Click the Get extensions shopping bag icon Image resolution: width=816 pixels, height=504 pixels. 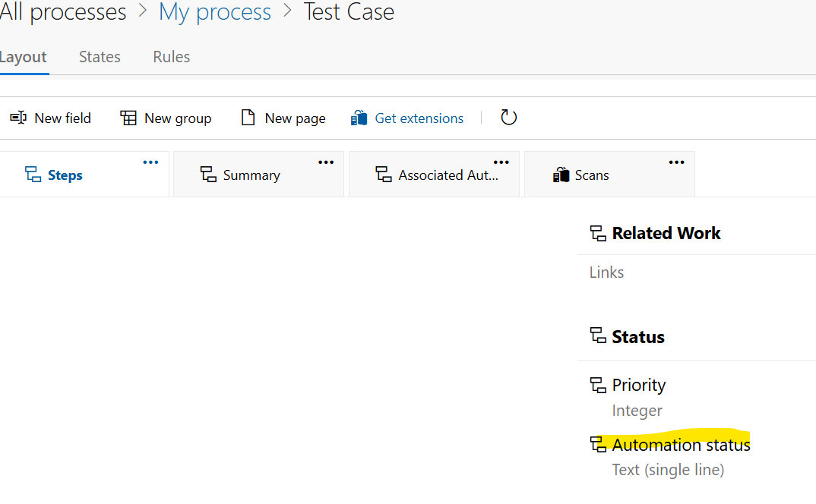click(x=358, y=118)
